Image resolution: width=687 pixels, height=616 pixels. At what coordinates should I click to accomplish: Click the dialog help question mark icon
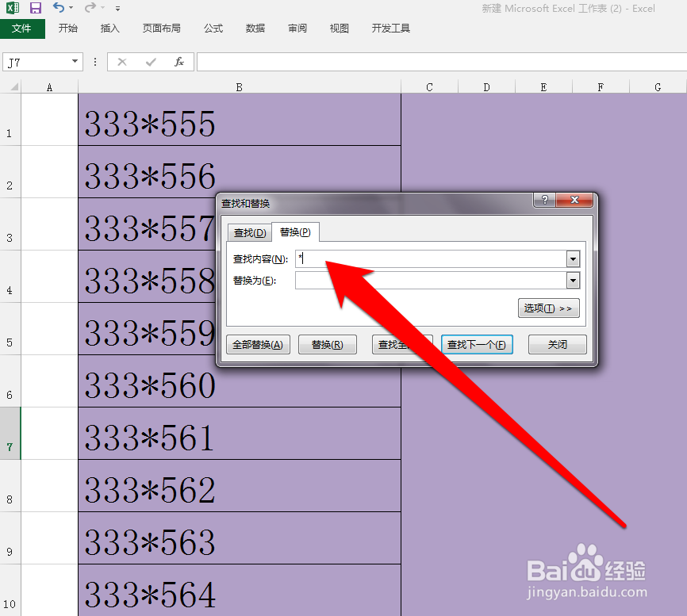point(545,200)
